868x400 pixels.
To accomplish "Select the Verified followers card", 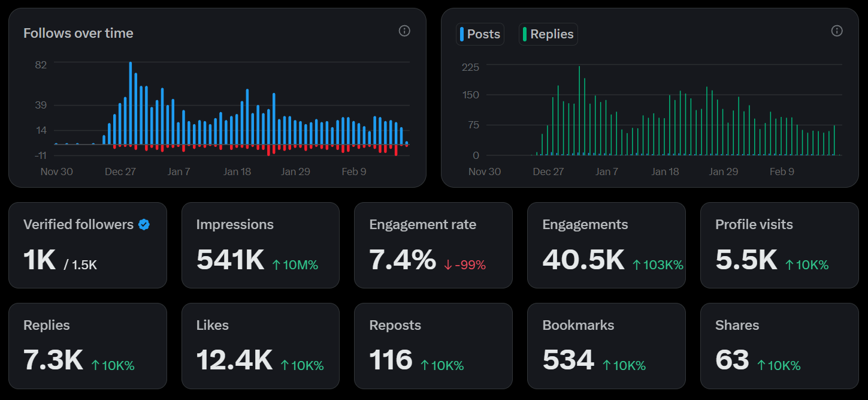I will pos(87,245).
